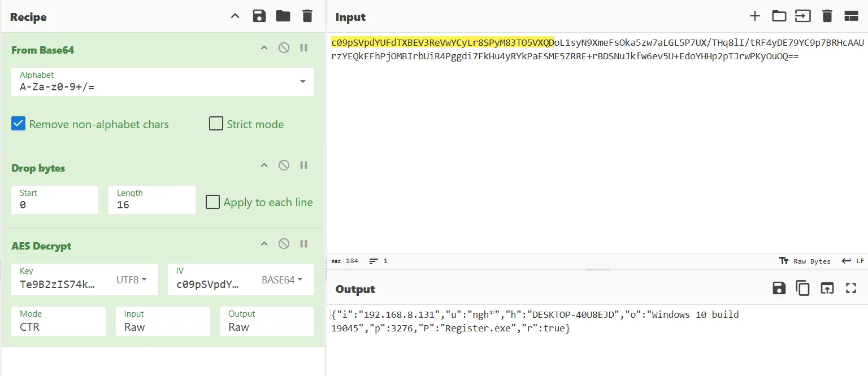Clear input with trash icon
The image size is (868, 376).
(x=827, y=16)
